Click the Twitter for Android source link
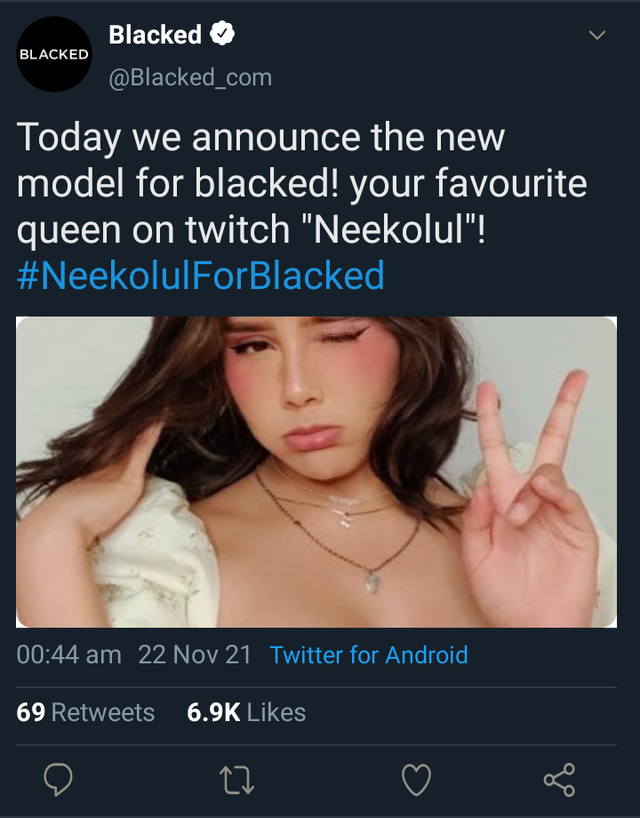Image resolution: width=640 pixels, height=818 pixels. (x=368, y=655)
